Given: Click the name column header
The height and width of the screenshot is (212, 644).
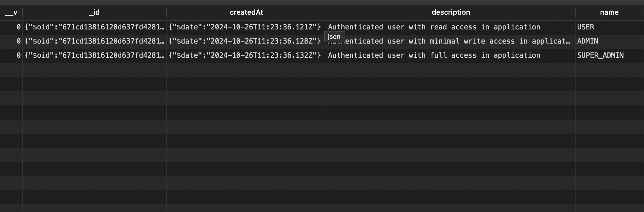Looking at the screenshot, I should [609, 12].
